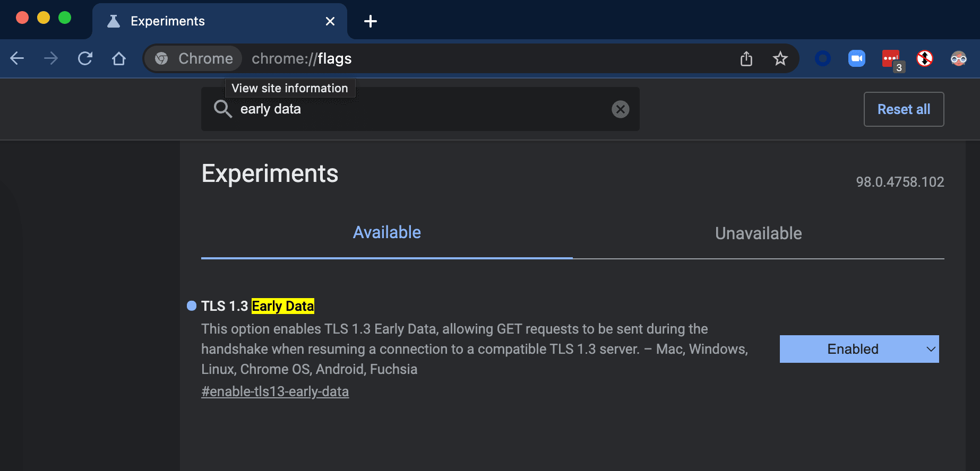Switch to the Available tab
The height and width of the screenshot is (471, 980).
[x=386, y=232]
